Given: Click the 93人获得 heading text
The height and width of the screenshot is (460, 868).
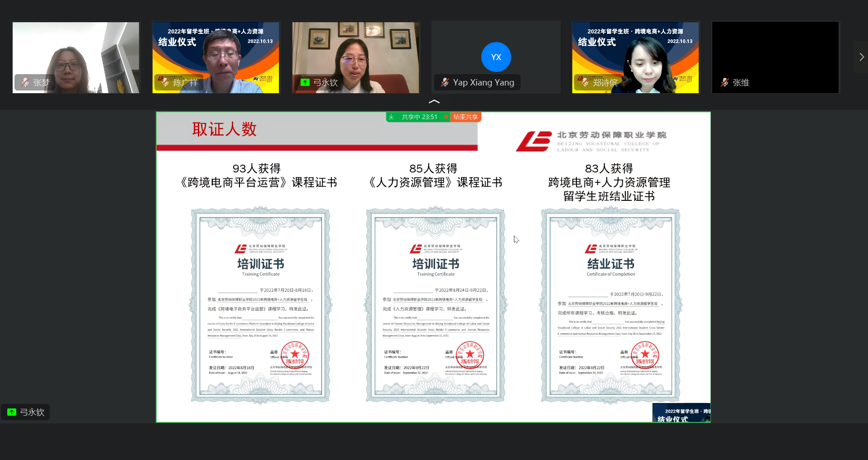Looking at the screenshot, I should tap(257, 169).
